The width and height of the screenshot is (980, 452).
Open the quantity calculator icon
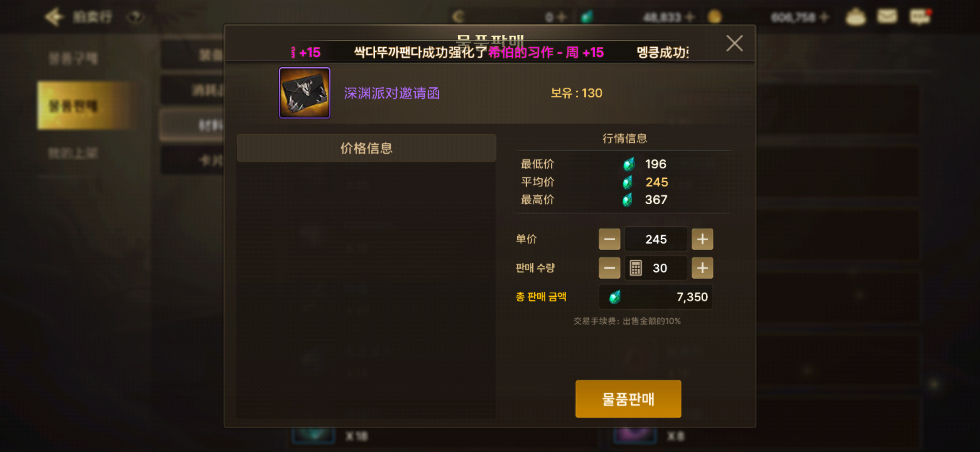(x=636, y=268)
